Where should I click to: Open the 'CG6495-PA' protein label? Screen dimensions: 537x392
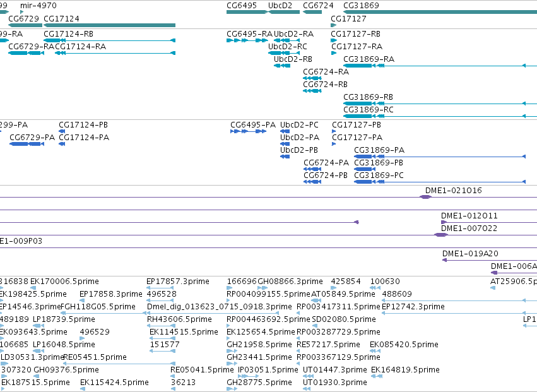253,125
